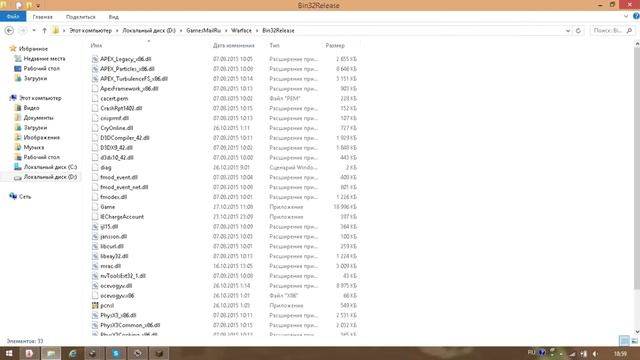640x360 pixels.
Task: Navigate to Warface breadcrumb
Action: [x=241, y=31]
